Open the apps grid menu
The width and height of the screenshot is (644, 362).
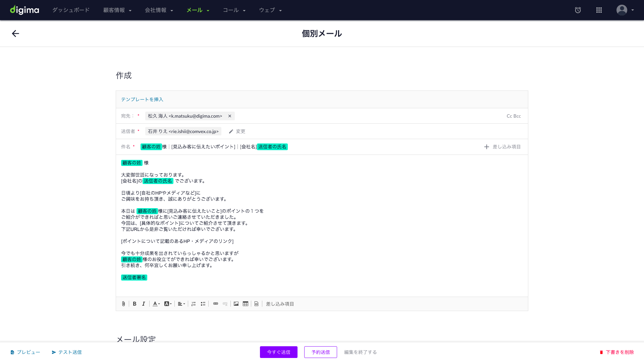pyautogui.click(x=599, y=10)
